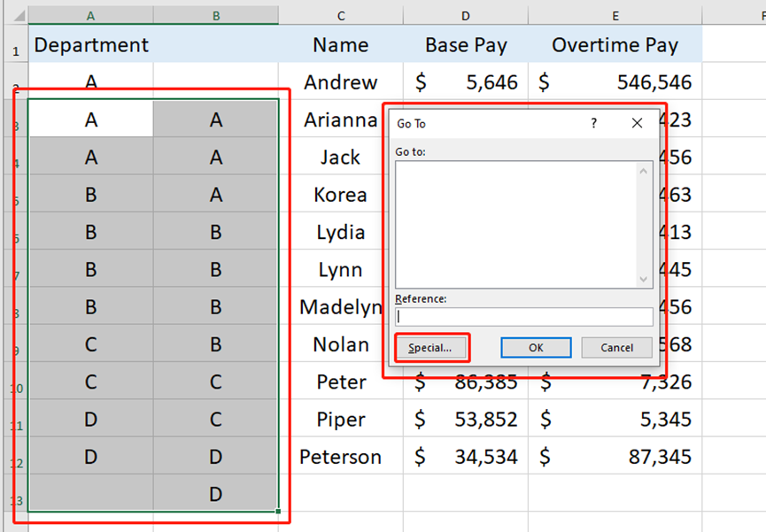Click overtime pay cell 87,345
This screenshot has height=532, width=766.
tap(615, 456)
